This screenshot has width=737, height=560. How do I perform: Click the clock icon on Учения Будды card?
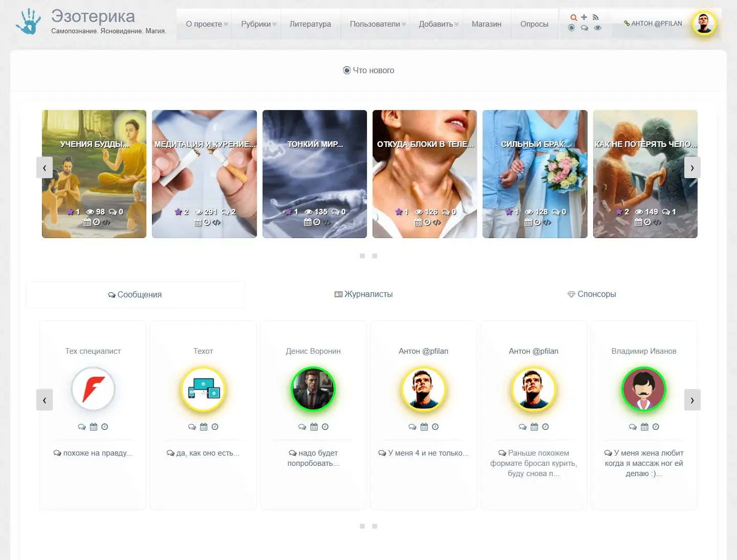coord(96,222)
